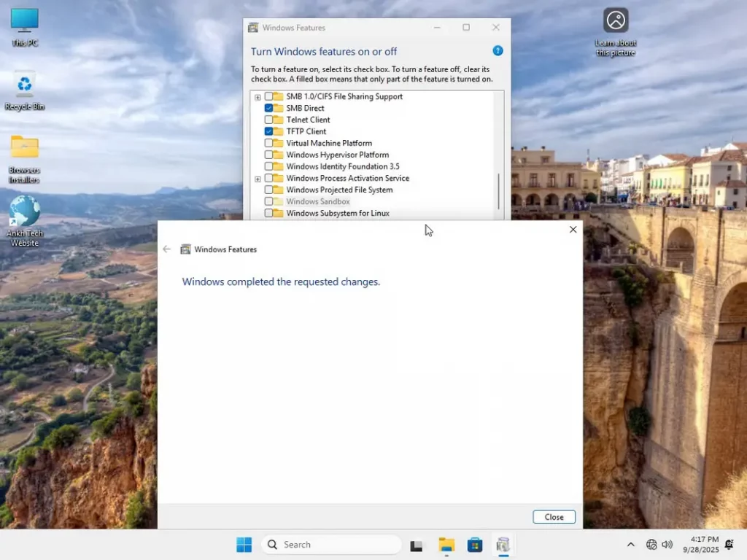
Task: Enable the Telnet Client checkbox
Action: (x=268, y=120)
